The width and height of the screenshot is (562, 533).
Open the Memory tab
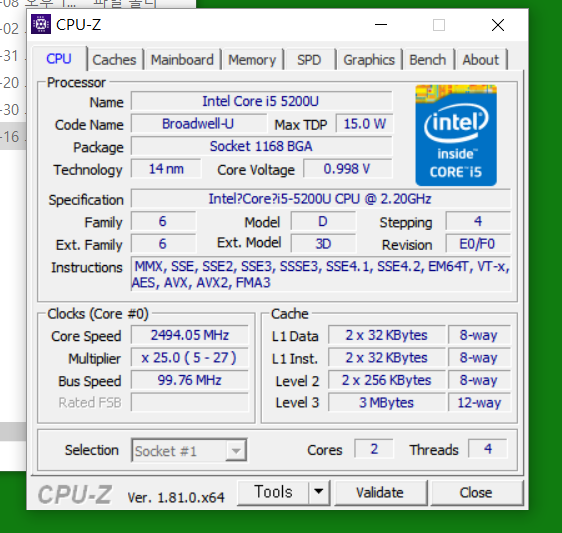pyautogui.click(x=252, y=60)
